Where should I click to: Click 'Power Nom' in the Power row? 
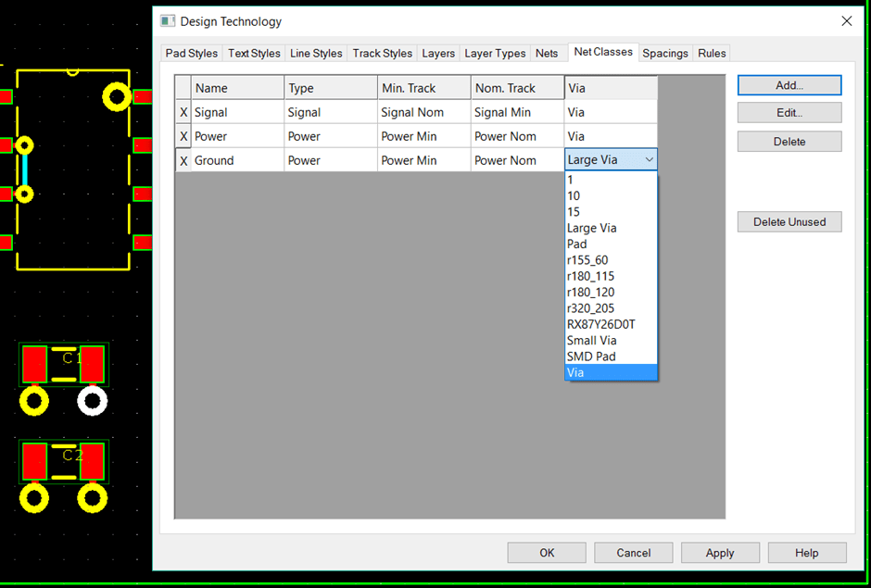(518, 137)
